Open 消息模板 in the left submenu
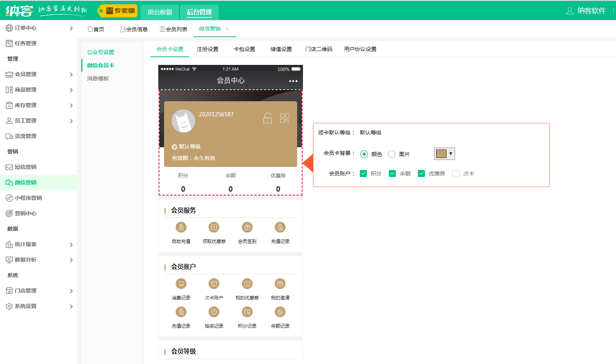The height and width of the screenshot is (364, 616). click(x=98, y=78)
